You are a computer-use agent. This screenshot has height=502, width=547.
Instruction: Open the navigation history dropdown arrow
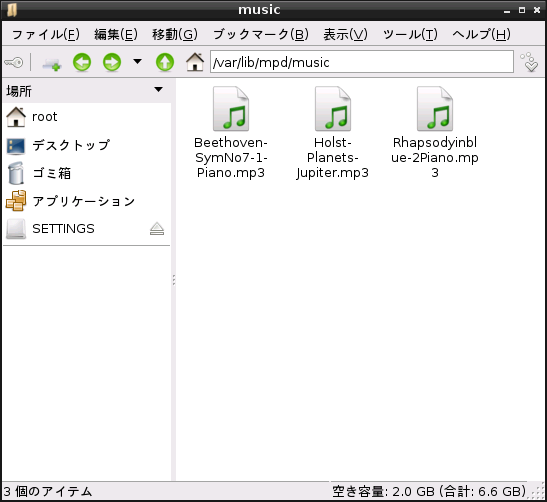[x=137, y=62]
